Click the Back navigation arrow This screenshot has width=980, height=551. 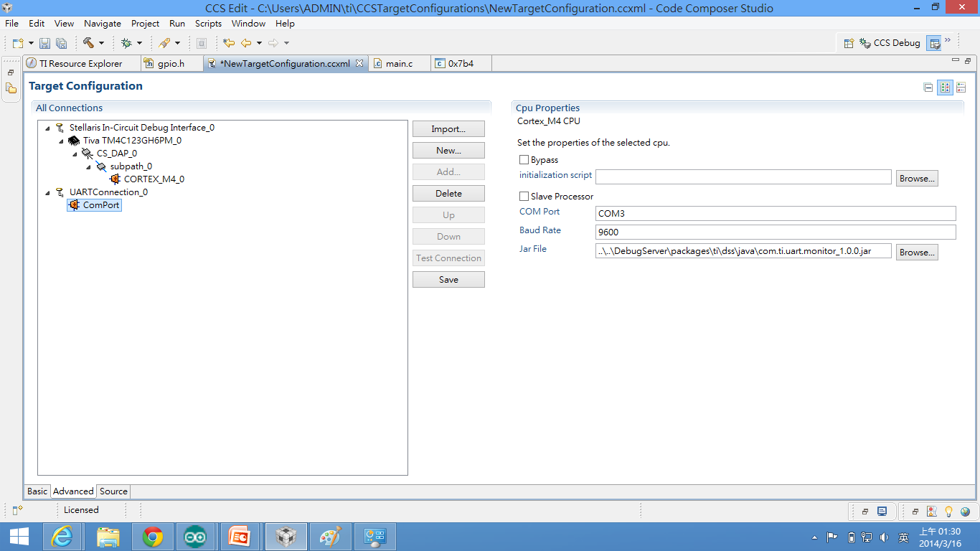246,43
